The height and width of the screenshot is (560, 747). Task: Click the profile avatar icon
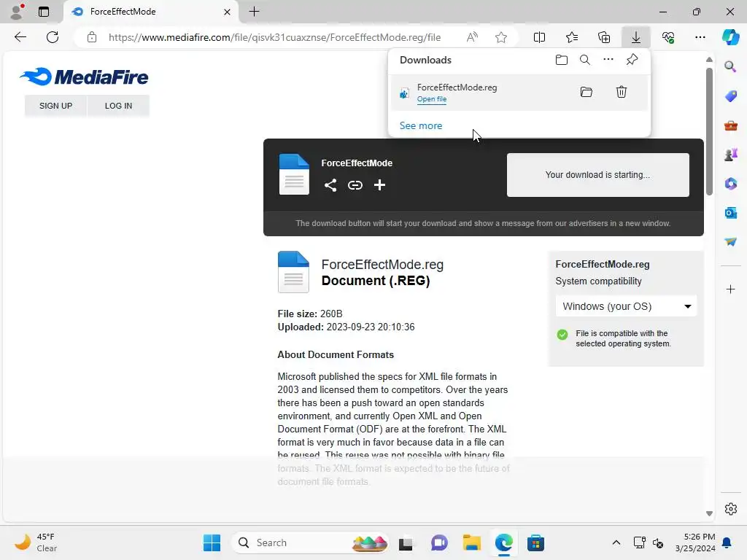pos(17,12)
